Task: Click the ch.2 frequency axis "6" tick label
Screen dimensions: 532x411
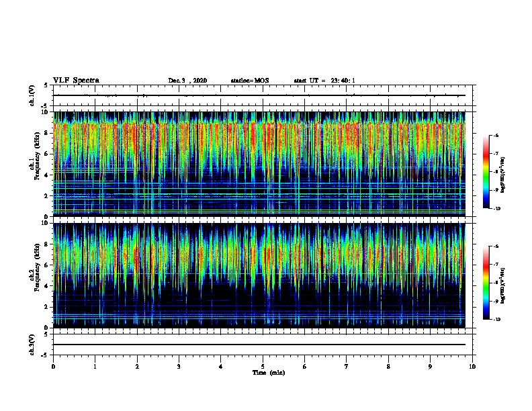Action: [x=46, y=265]
